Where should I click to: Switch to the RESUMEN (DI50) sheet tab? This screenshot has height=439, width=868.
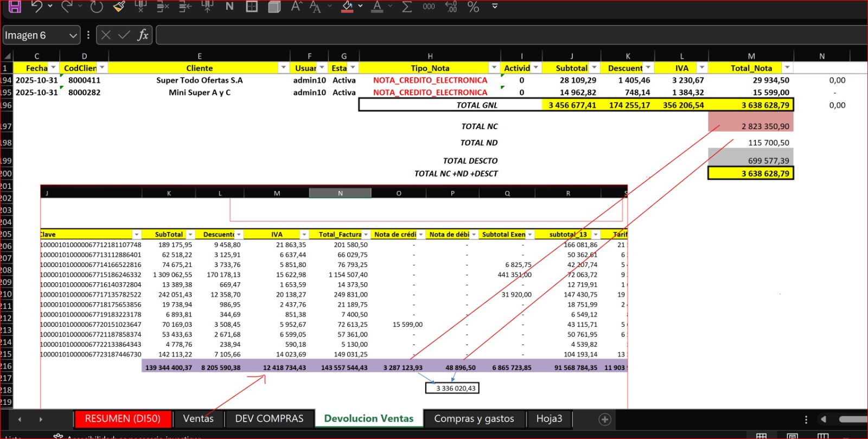pos(123,419)
